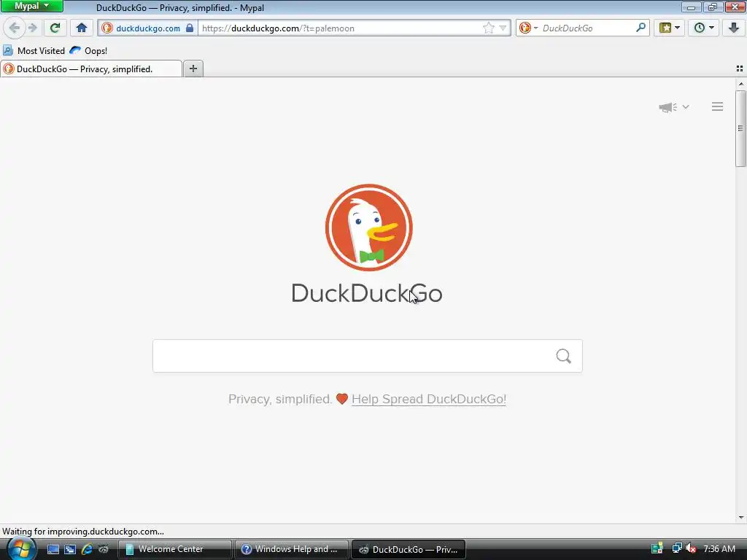Click the search magnifier in the search box
The width and height of the screenshot is (747, 560).
click(564, 356)
